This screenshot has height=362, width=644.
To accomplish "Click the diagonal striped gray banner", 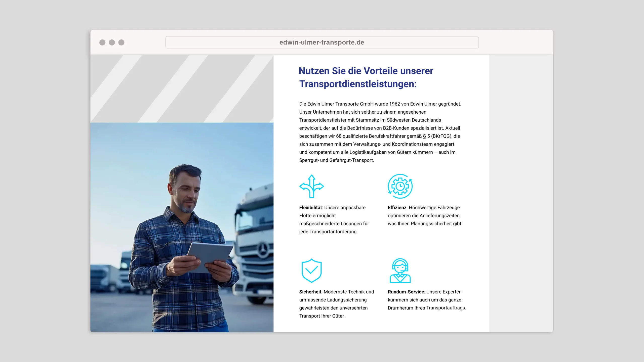I will pos(182,88).
